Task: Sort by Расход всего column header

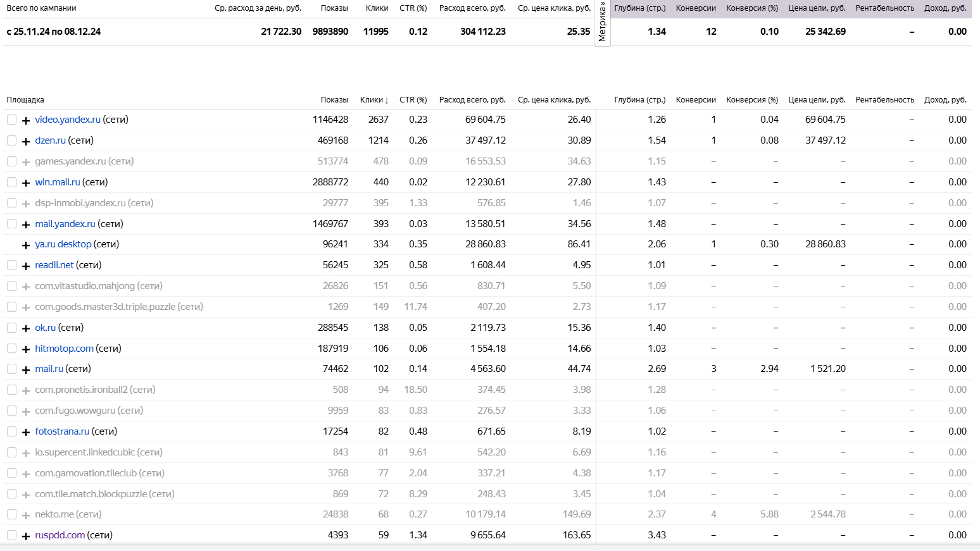Action: pyautogui.click(x=472, y=100)
